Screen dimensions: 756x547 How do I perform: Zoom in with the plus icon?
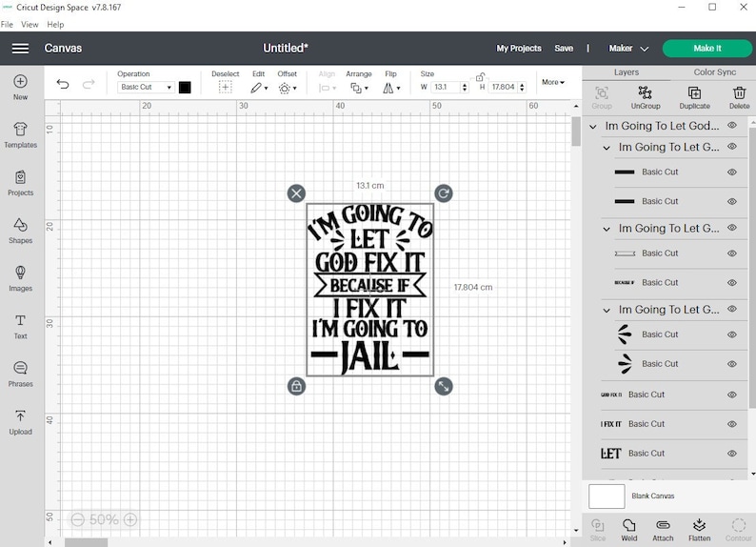pos(130,519)
